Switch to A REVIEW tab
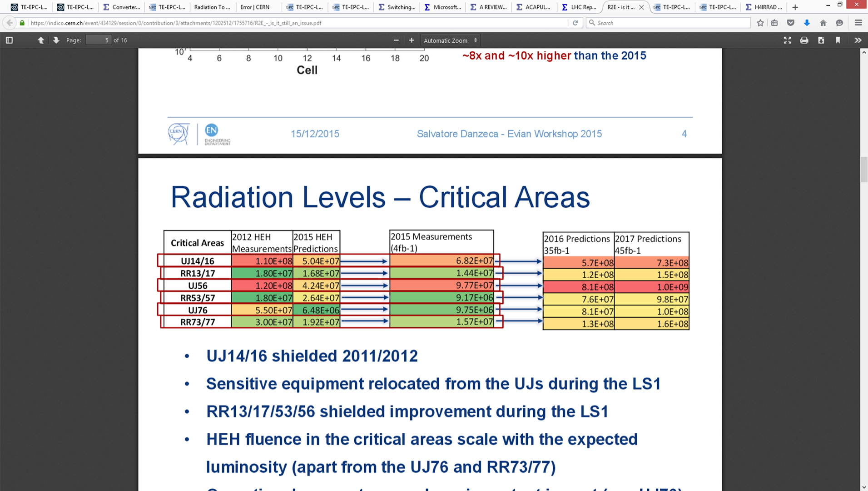Viewport: 868px width, 491px height. coord(489,7)
